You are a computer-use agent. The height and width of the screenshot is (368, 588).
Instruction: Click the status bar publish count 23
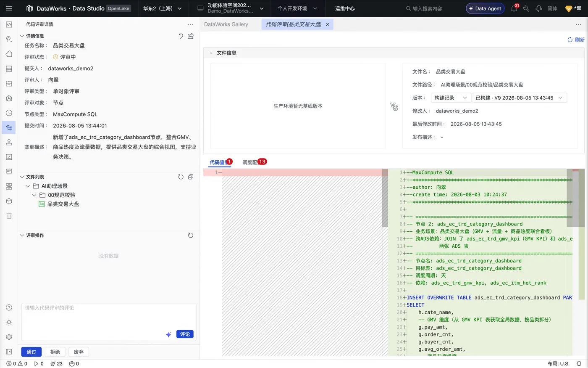[x=56, y=364]
